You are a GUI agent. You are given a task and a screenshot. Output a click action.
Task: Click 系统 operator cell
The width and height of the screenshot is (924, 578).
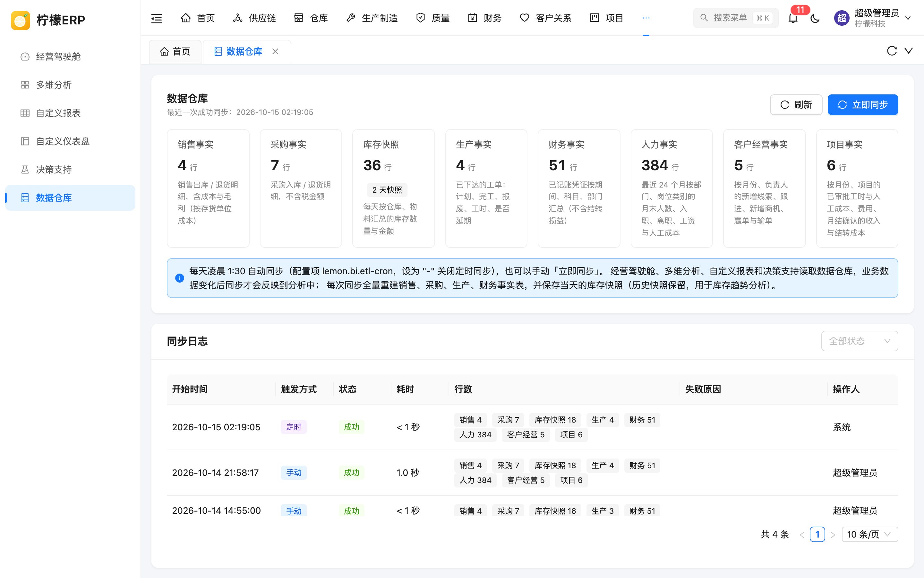(x=842, y=427)
